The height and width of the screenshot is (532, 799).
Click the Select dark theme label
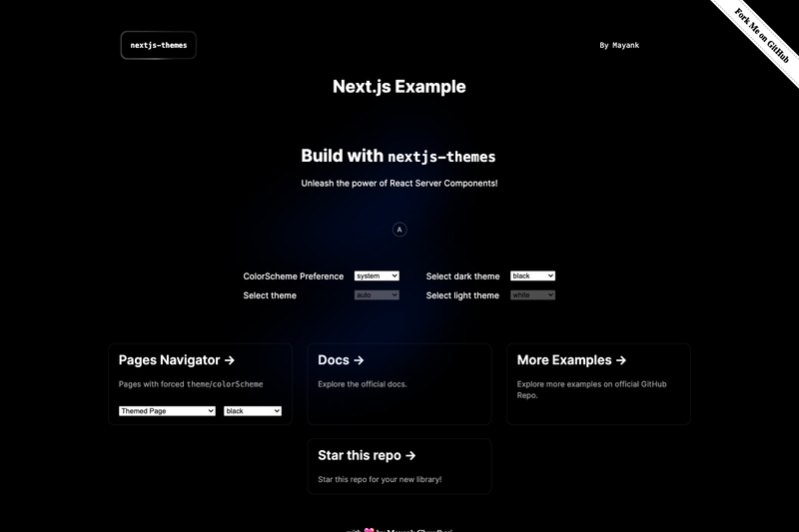(x=462, y=276)
